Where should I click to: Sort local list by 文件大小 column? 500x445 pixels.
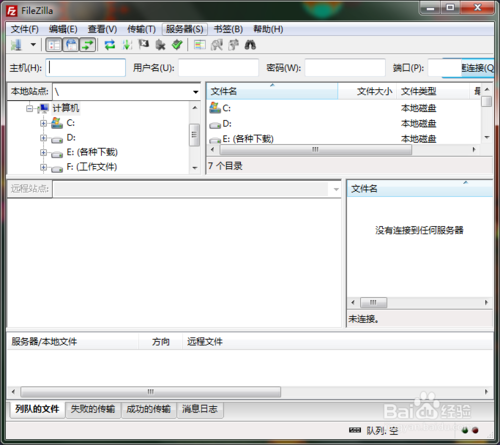pos(367,91)
